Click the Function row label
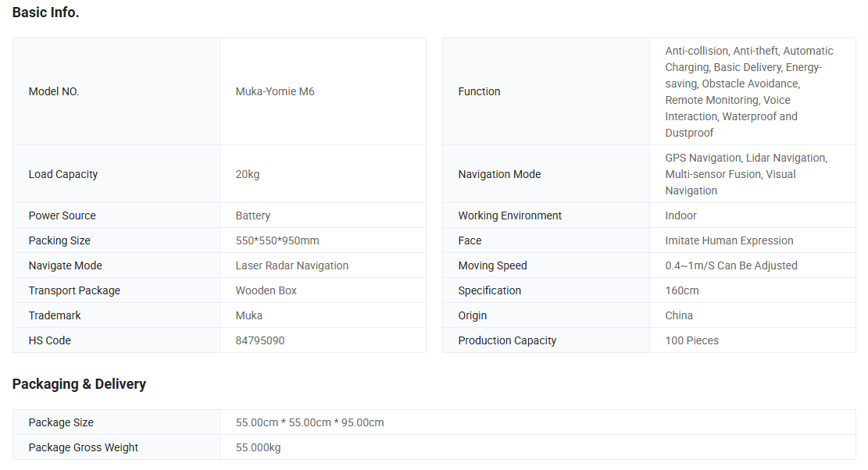Image resolution: width=868 pixels, height=470 pixels. tap(479, 91)
